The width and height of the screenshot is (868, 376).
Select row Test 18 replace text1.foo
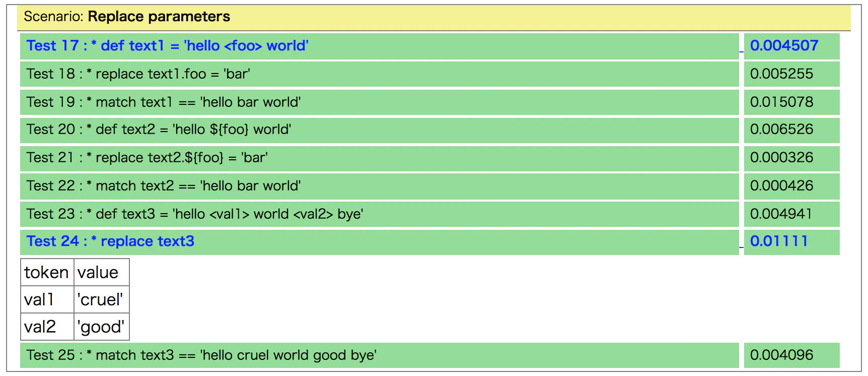coord(380,74)
